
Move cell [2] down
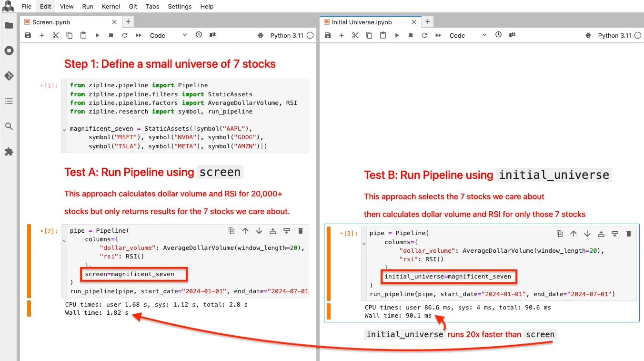tap(259, 231)
